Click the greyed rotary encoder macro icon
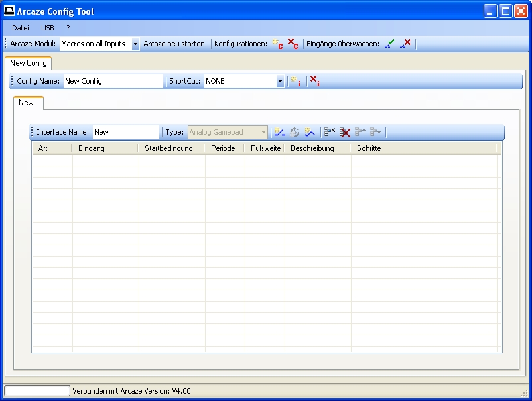This screenshot has height=401, width=532. tap(295, 132)
